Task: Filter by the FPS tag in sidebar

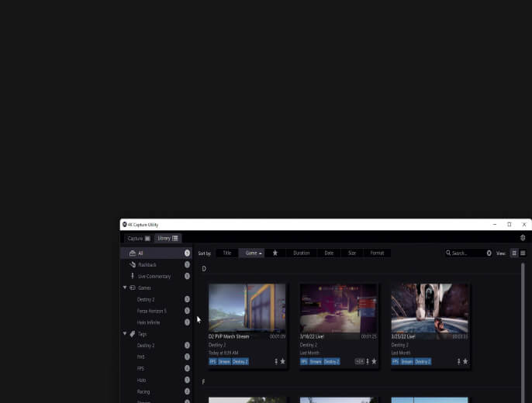Action: coord(157,368)
